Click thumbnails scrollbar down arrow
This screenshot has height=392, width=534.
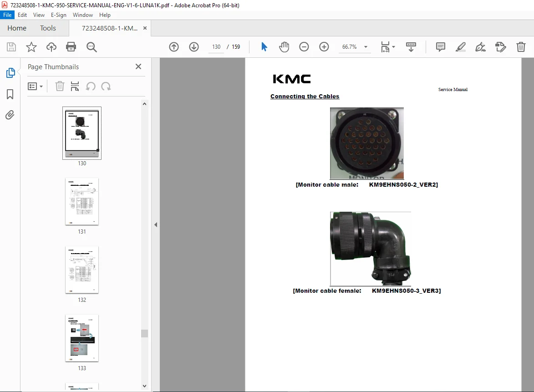click(144, 386)
